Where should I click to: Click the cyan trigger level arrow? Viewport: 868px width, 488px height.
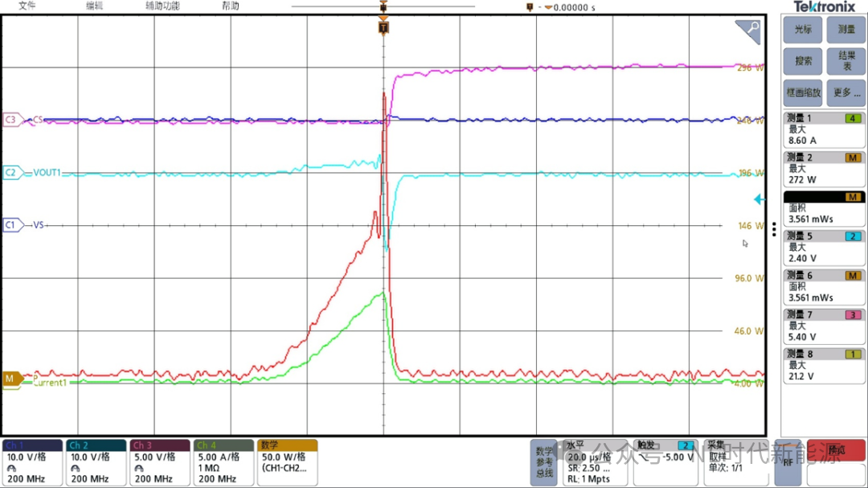point(759,199)
